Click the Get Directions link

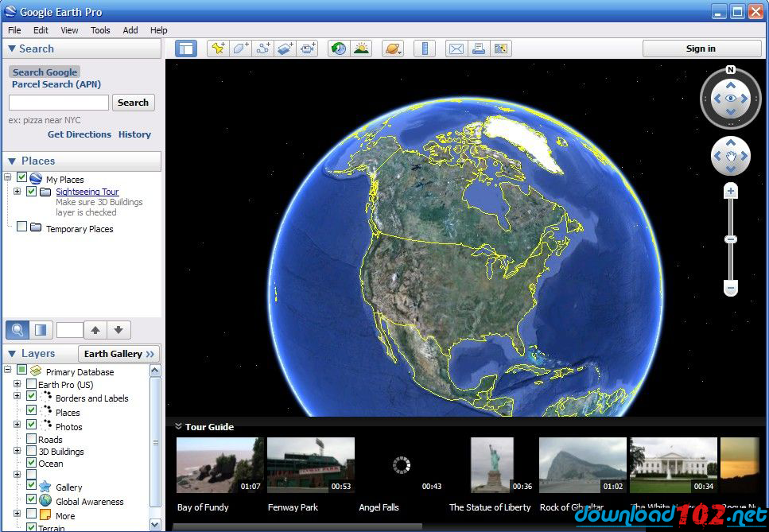[x=80, y=134]
